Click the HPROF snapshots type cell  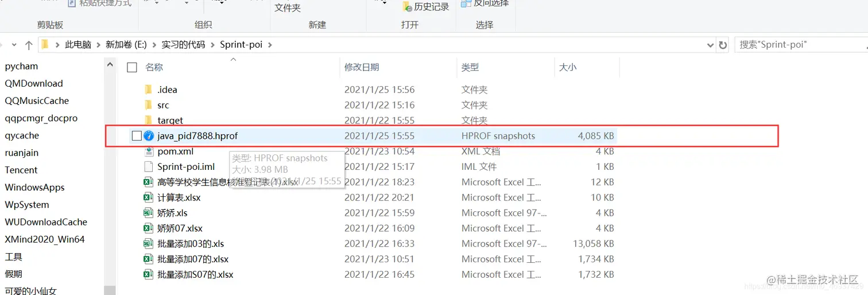[x=498, y=136]
